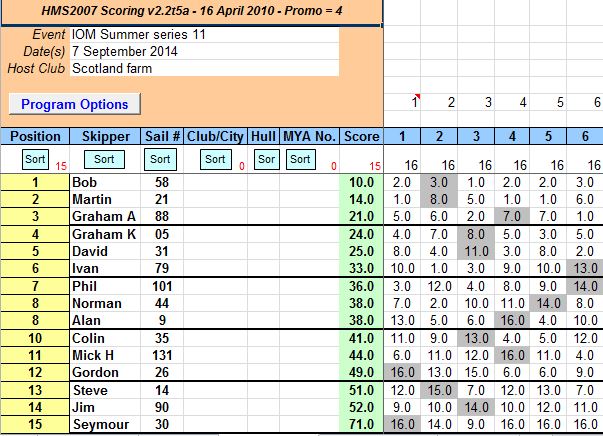Click the race 1 column header
603x436 pixels.
click(x=402, y=136)
